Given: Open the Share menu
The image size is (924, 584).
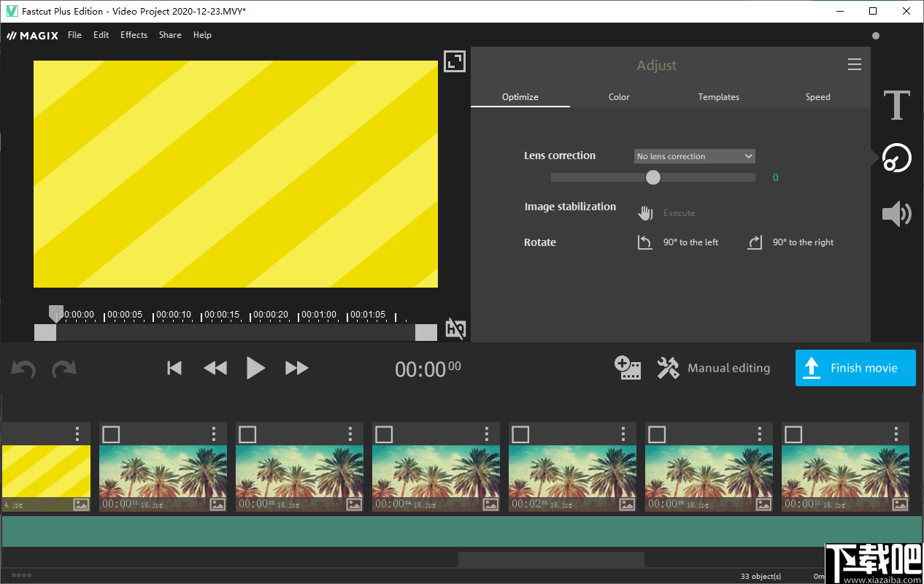Looking at the screenshot, I should [x=170, y=34].
